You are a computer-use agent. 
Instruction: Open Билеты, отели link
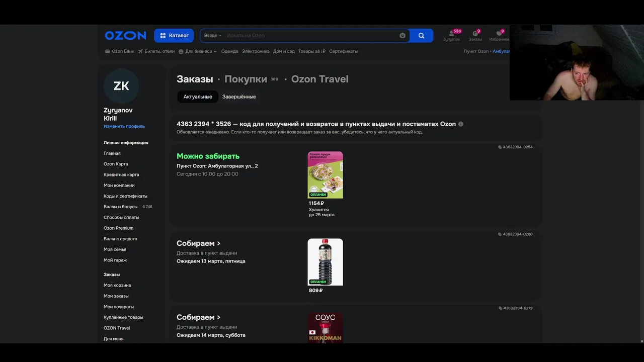[156, 51]
